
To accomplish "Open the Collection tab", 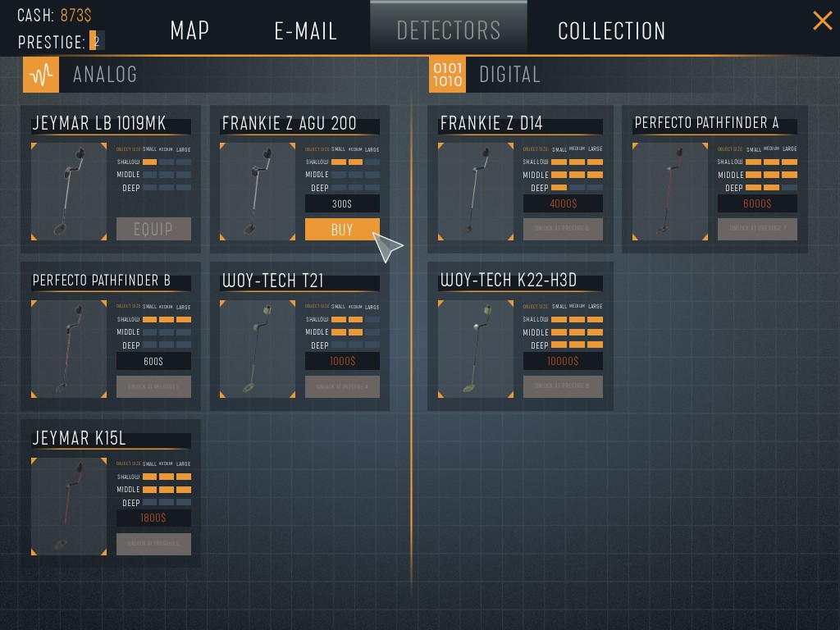I will [x=611, y=30].
